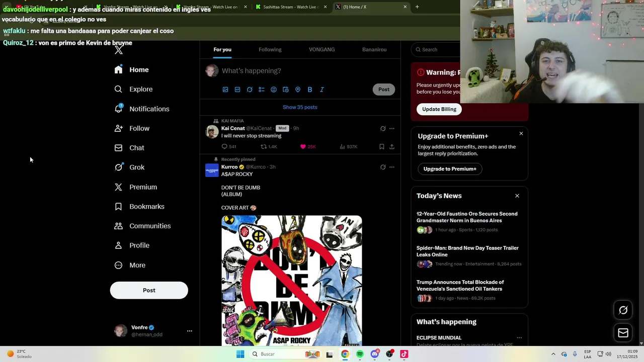This screenshot has width=644, height=362.
Task: Open Chat from the sidebar
Action: tap(129, 148)
